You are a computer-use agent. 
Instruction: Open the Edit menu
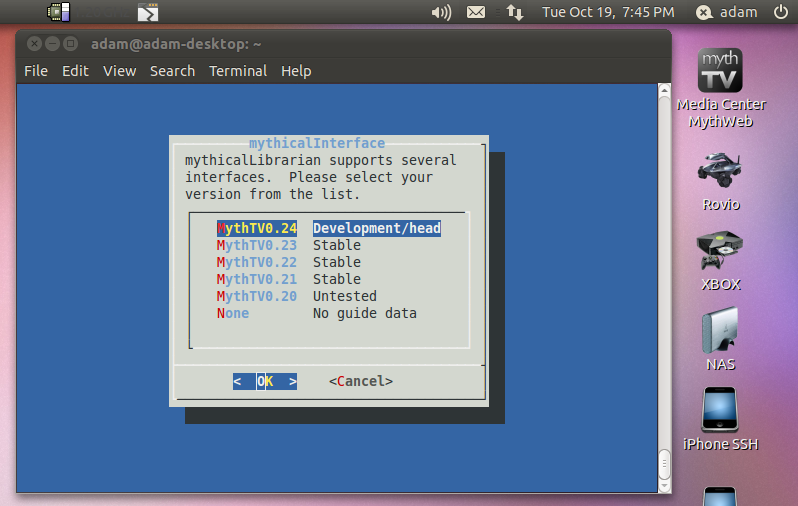[75, 71]
